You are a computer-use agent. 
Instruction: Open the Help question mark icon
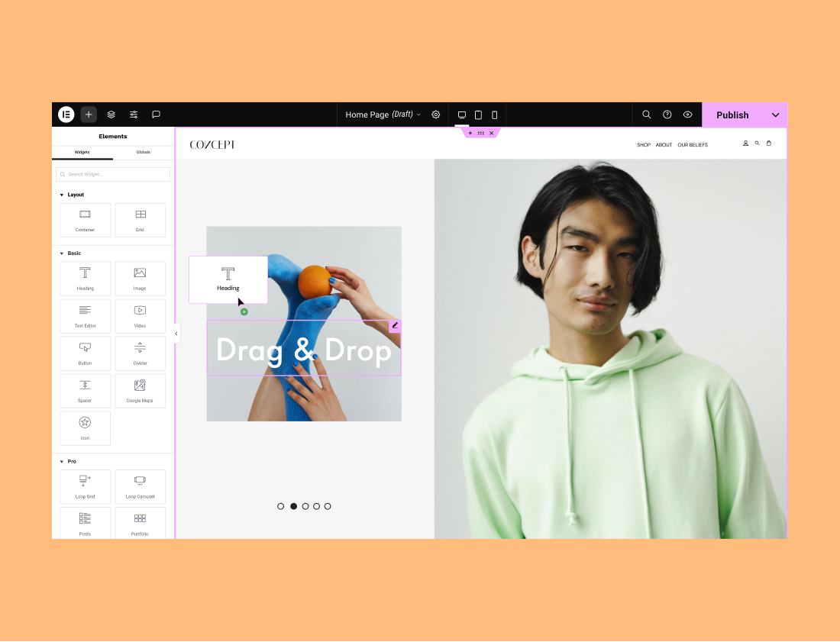pos(667,115)
